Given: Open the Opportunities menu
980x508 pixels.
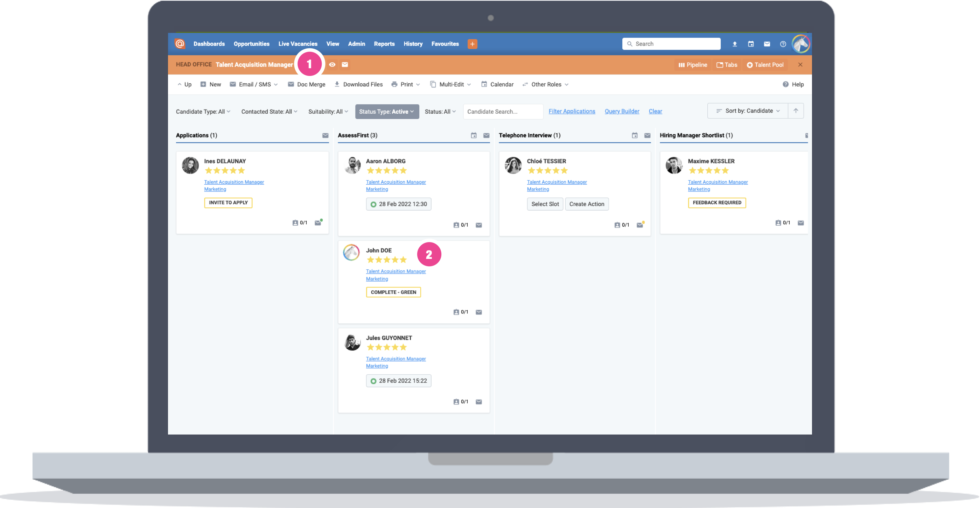Looking at the screenshot, I should (x=251, y=44).
